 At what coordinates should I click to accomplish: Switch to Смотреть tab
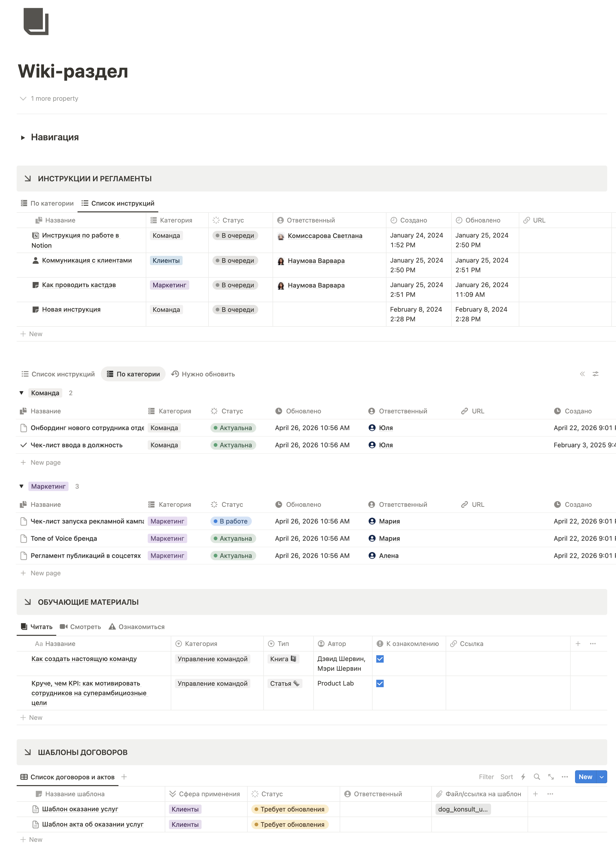point(81,627)
